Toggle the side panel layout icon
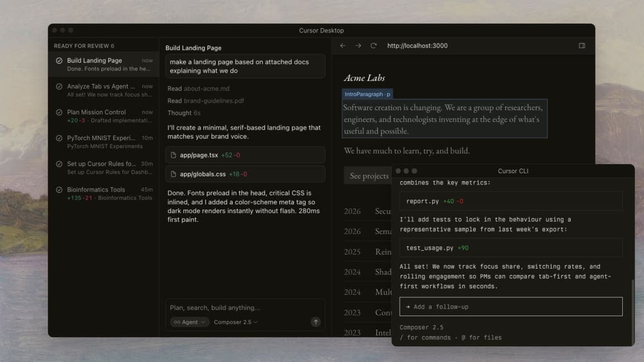 582,46
